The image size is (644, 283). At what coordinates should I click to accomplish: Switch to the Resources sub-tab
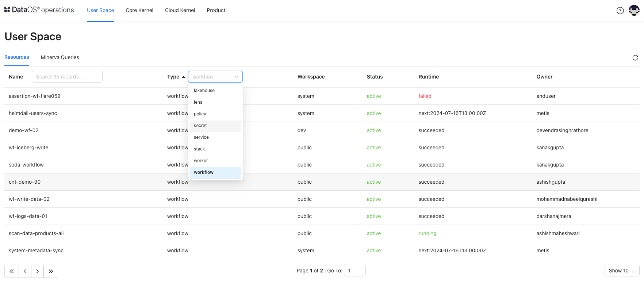point(17,57)
